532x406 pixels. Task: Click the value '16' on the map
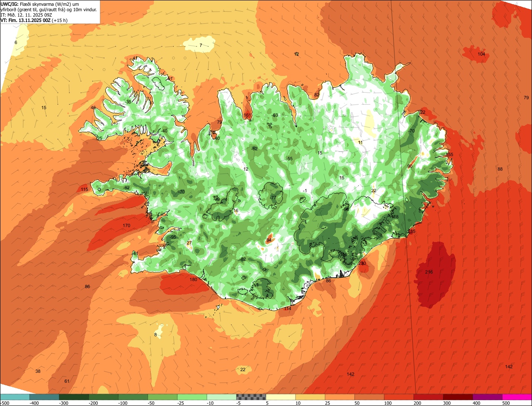236,210
